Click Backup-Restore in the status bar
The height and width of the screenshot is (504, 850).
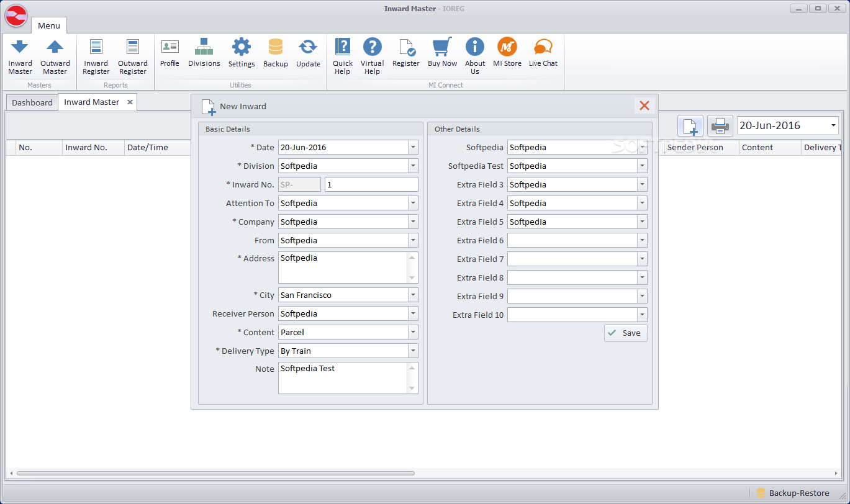tap(792, 493)
